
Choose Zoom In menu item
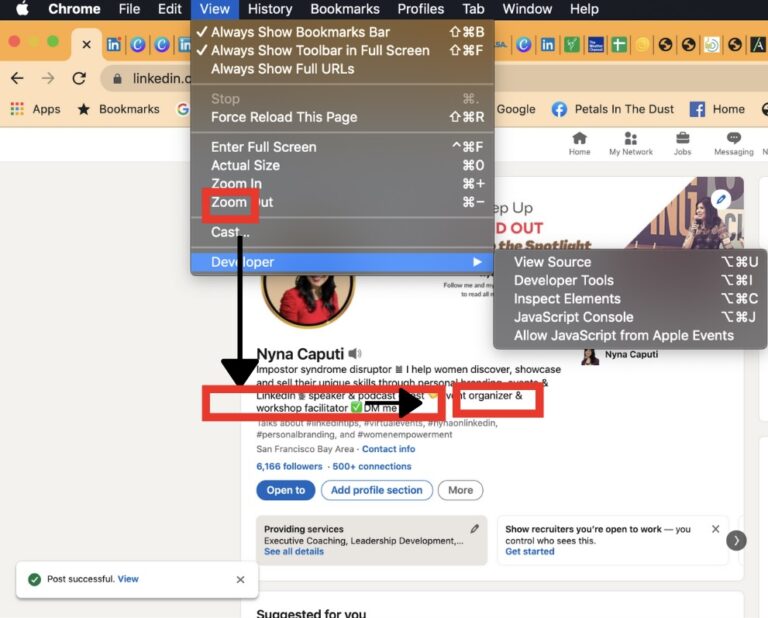[x=342, y=184]
